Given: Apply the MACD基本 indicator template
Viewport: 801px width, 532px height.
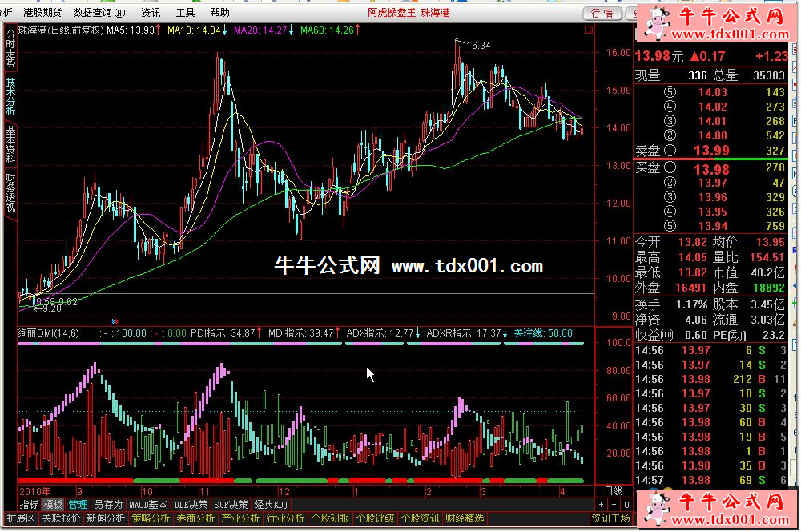Looking at the screenshot, I should [148, 505].
